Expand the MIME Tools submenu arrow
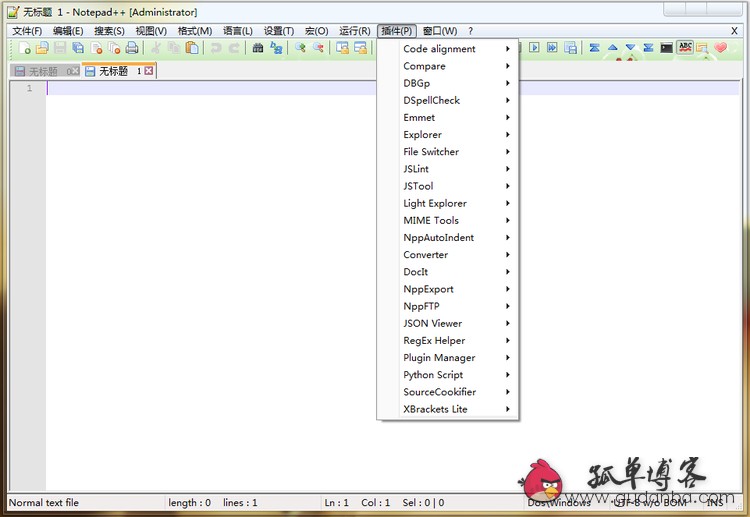The image size is (750, 517). click(507, 220)
